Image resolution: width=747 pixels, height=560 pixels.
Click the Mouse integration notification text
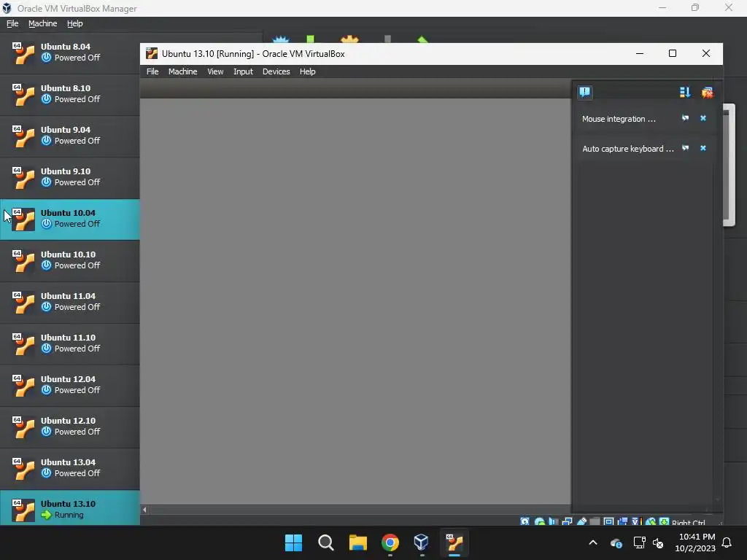pyautogui.click(x=619, y=119)
